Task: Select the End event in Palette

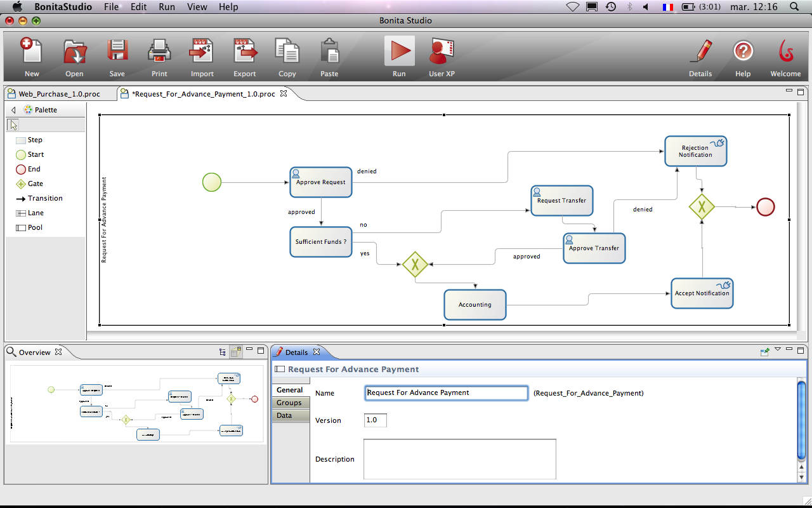Action: coord(28,169)
